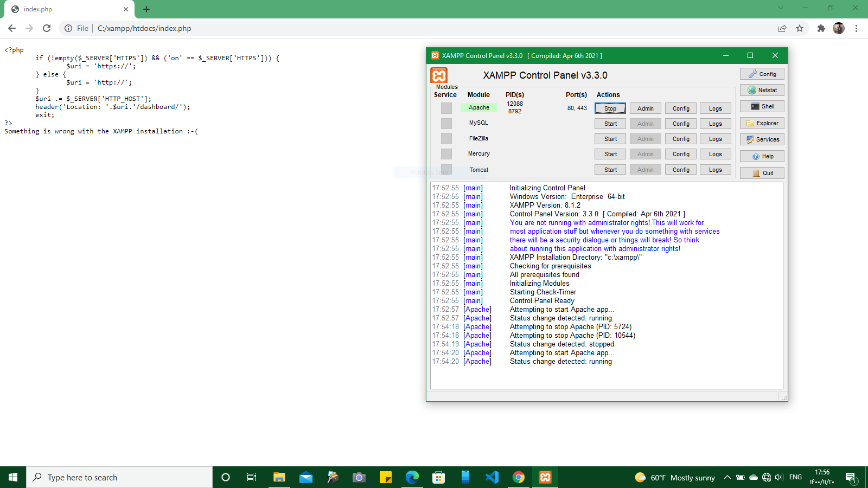Screen dimensions: 868x488
Task: Click the ENG language indicator
Action: pyautogui.click(x=795, y=477)
